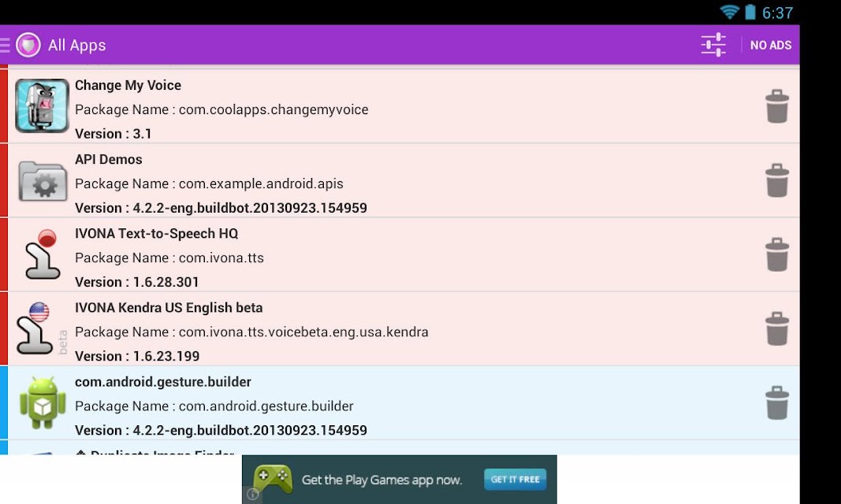Image resolution: width=841 pixels, height=504 pixels.
Task: Tap API Demos version 4.2.2-eng.buildbot text
Action: tap(221, 208)
